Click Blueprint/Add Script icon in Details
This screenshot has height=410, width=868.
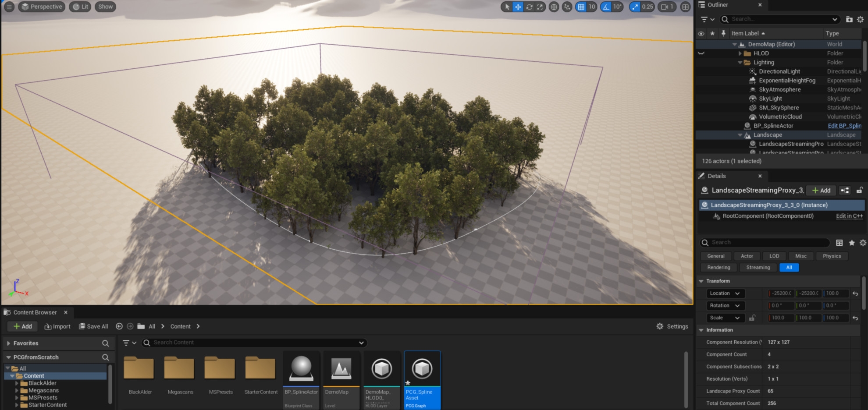pos(845,190)
